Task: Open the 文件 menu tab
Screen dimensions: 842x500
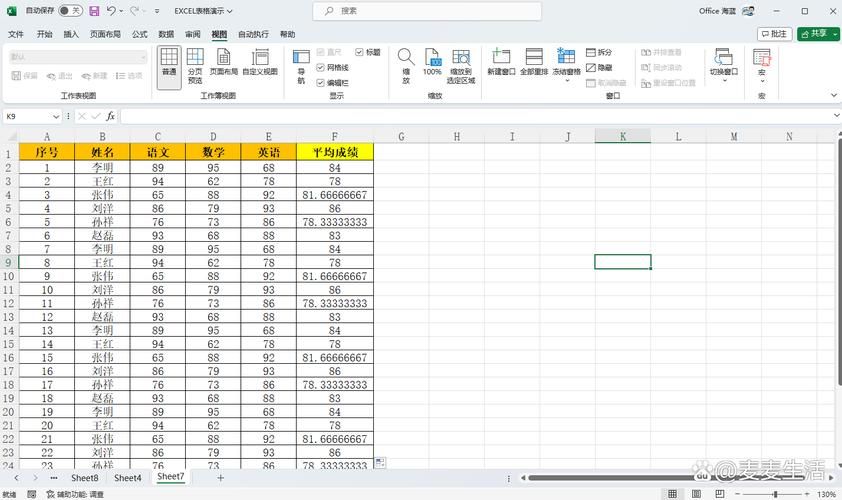Action: click(x=16, y=34)
